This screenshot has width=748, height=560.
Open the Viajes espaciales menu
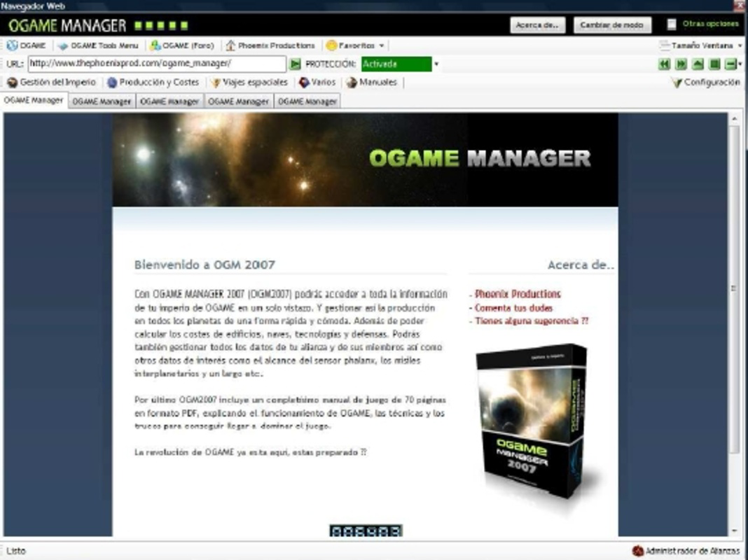tap(249, 83)
